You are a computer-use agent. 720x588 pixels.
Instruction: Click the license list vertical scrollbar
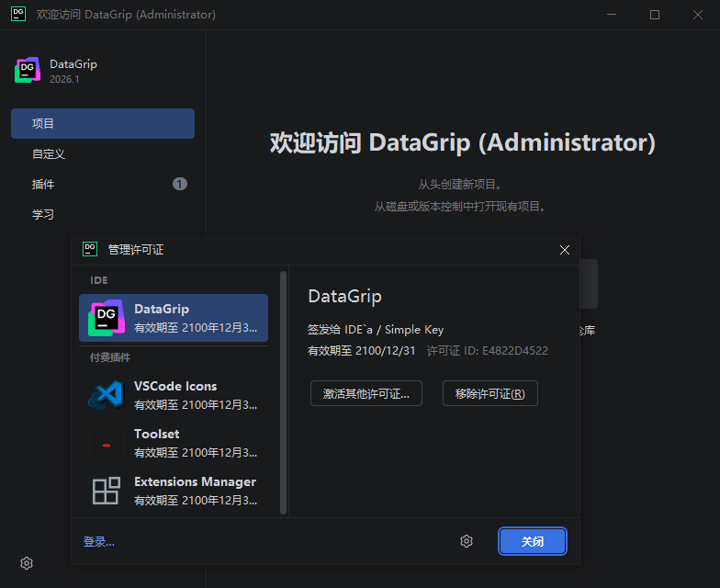[x=284, y=386]
